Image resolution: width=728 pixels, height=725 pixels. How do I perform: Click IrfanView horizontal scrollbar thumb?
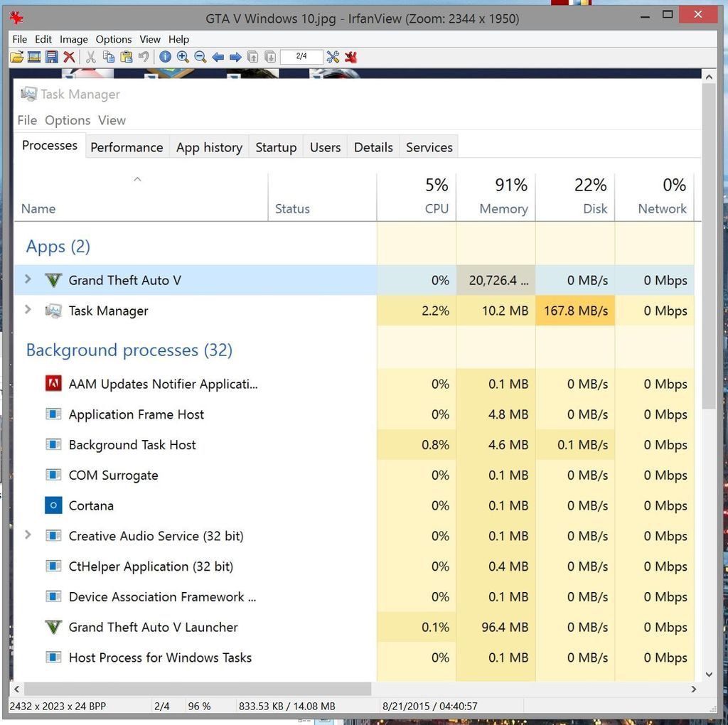click(x=198, y=689)
